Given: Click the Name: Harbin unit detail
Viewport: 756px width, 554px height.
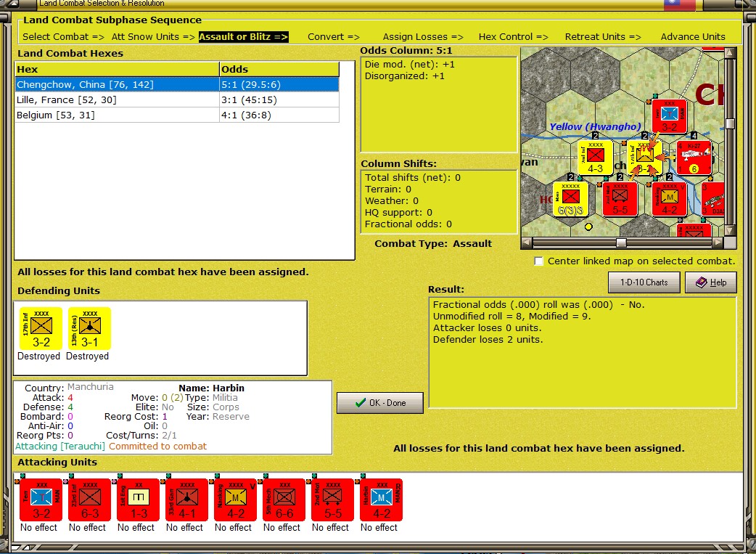Looking at the screenshot, I should point(211,388).
